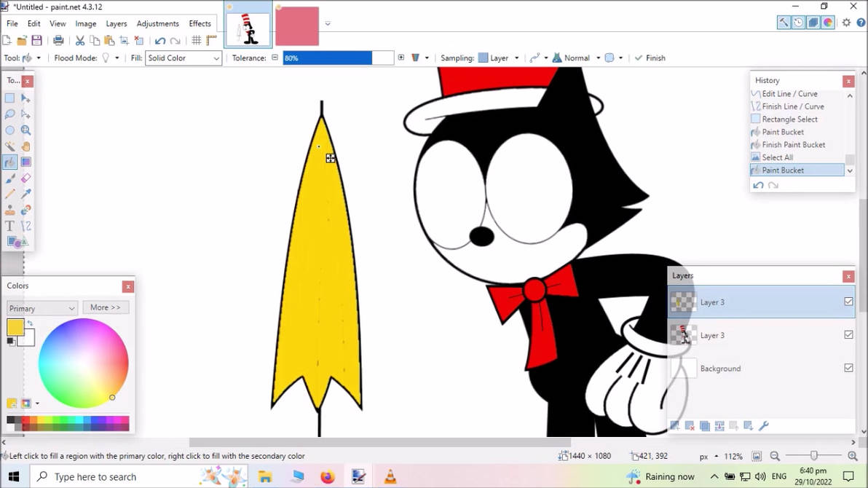Toggle the Colors window icon at top right
868x488 pixels.
[x=828, y=23]
